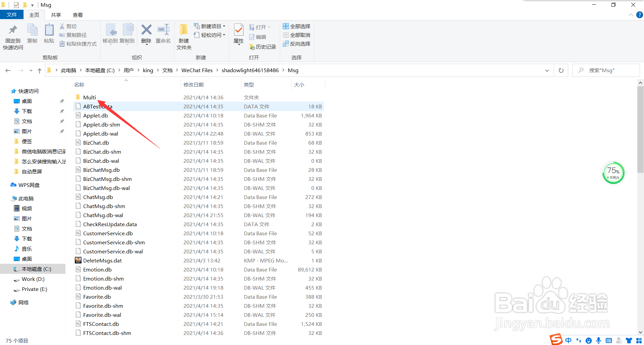
Task: Open the New Item (新建项目) dropdown
Action: click(x=210, y=26)
